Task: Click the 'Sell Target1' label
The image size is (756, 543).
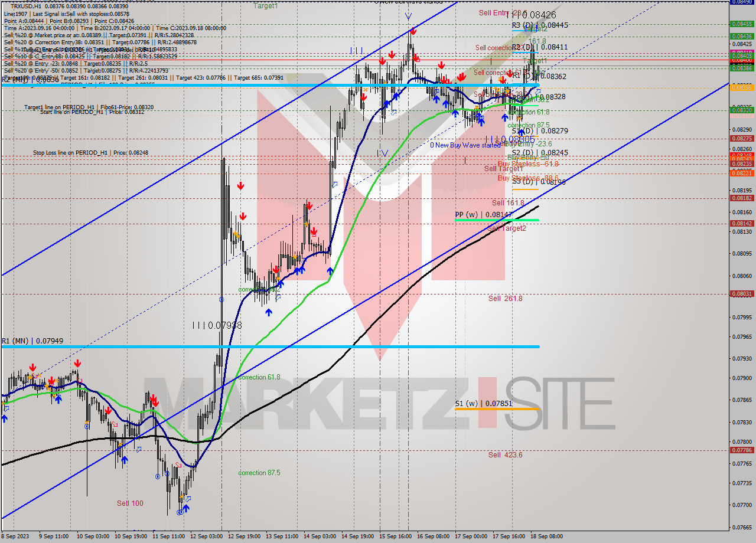Action: click(504, 169)
